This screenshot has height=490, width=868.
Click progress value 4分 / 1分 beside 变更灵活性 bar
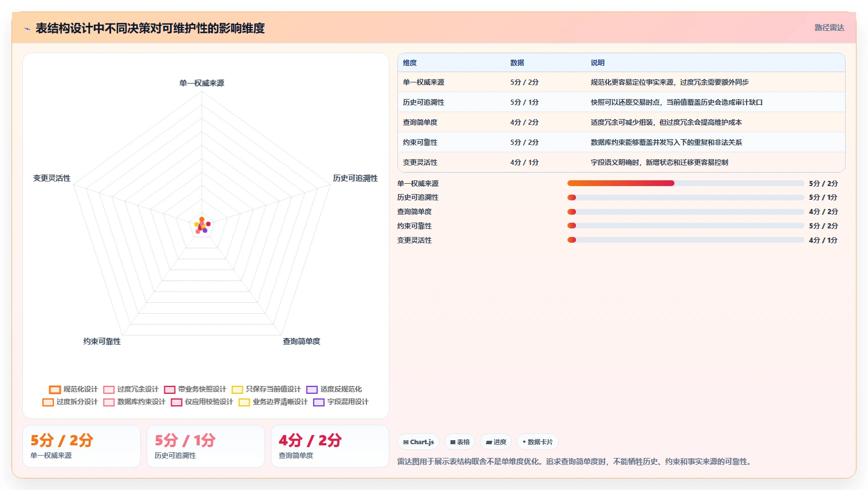pyautogui.click(x=823, y=240)
